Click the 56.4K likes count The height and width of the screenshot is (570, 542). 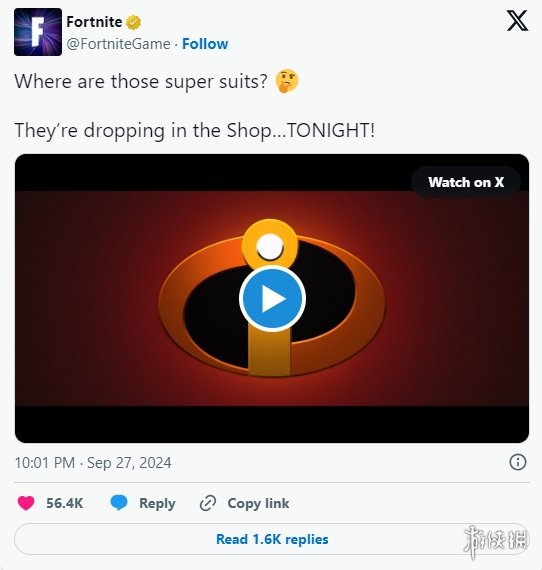[x=64, y=503]
